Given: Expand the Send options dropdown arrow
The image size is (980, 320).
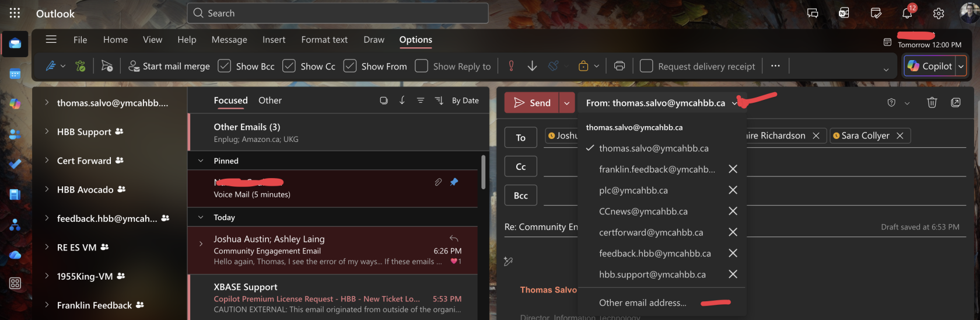Looking at the screenshot, I should 566,103.
